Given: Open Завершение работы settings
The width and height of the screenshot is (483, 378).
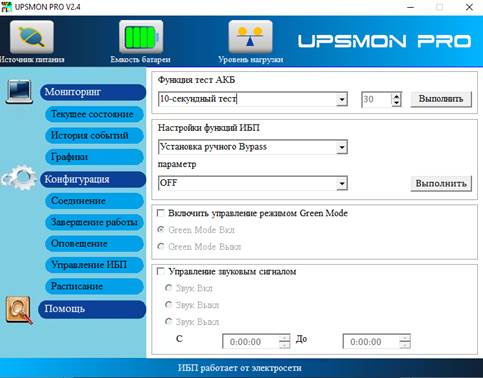Looking at the screenshot, I should (x=94, y=222).
